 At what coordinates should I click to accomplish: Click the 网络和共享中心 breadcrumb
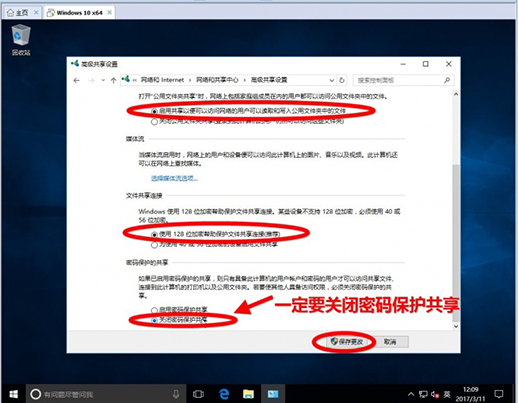click(217, 80)
